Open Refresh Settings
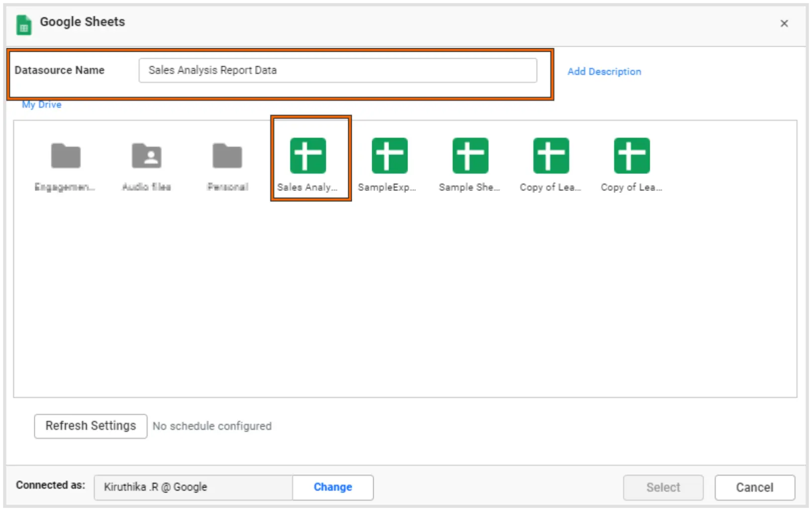Screen dimensions: 812x511 pyautogui.click(x=91, y=426)
